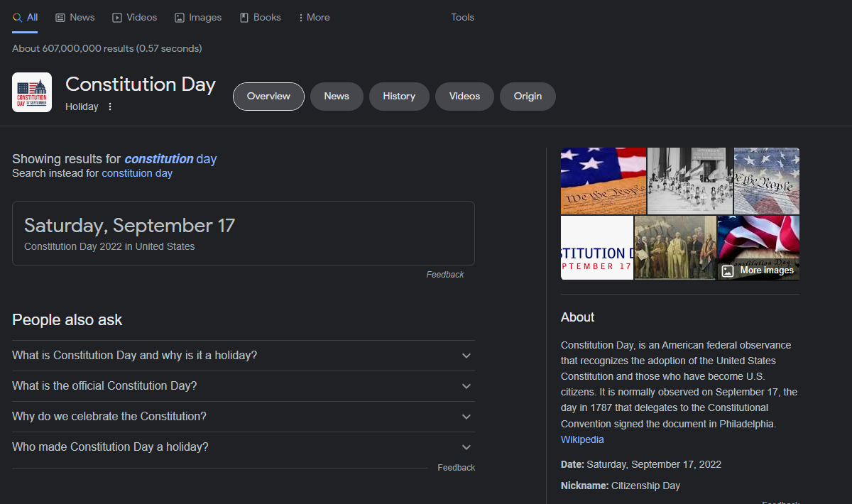This screenshot has width=852, height=504.
Task: Search instead for 'constituion day'
Action: point(137,173)
